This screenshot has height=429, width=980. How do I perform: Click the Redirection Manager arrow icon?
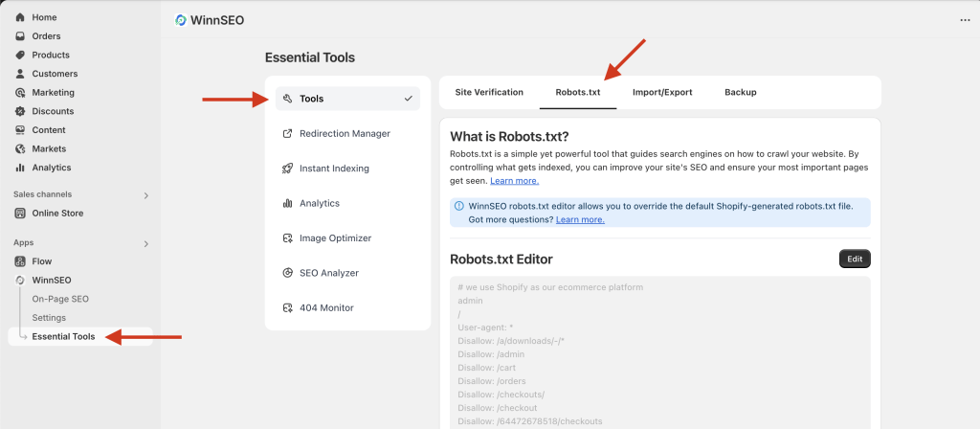click(287, 134)
